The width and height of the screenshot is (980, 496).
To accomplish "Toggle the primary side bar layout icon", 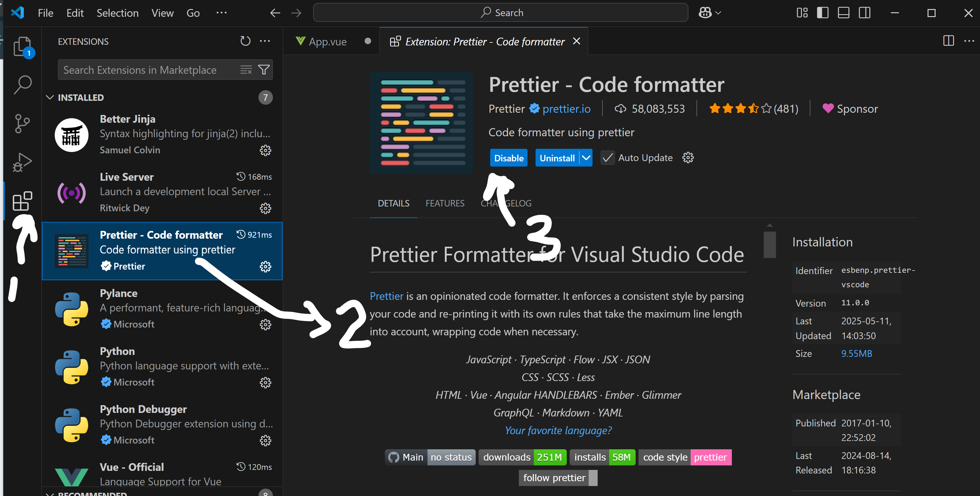I will 823,13.
